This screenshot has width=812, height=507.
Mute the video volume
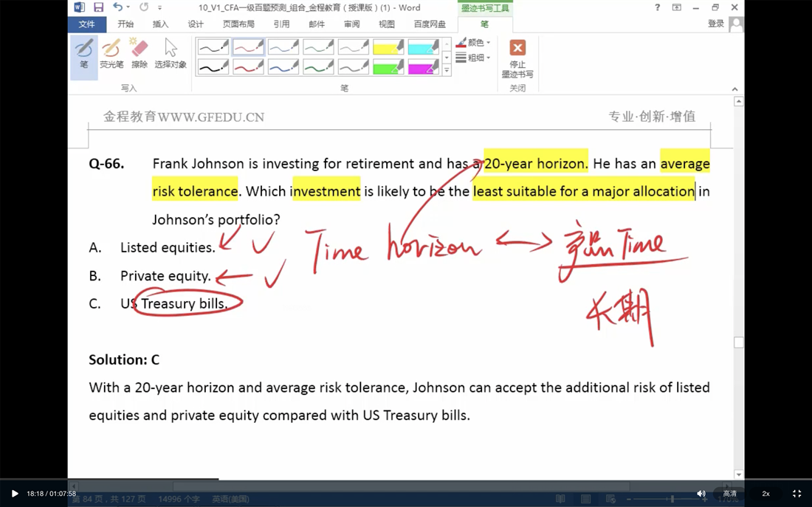point(701,494)
